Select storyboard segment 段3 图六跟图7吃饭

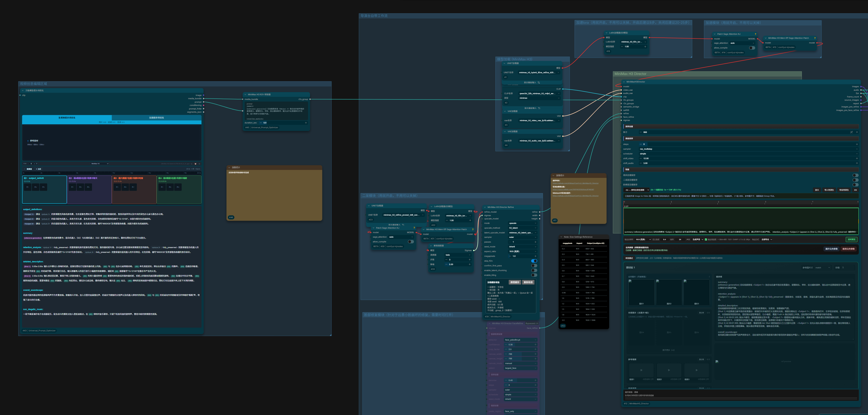point(134,189)
